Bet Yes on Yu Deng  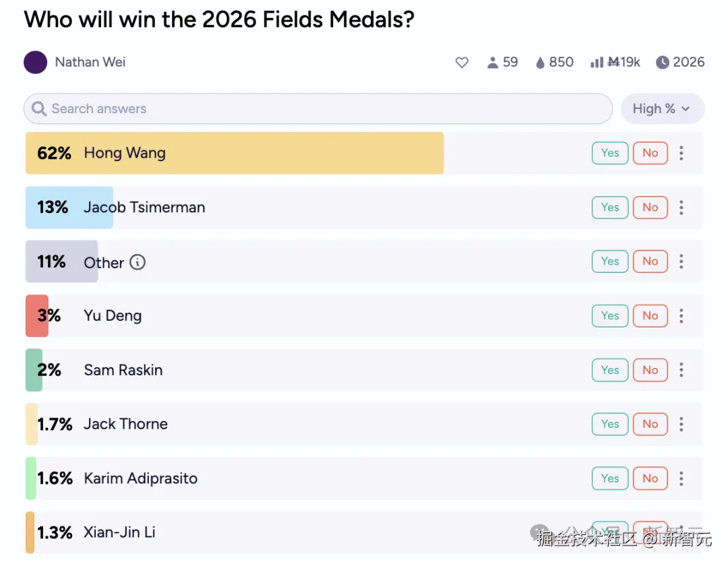tap(610, 315)
